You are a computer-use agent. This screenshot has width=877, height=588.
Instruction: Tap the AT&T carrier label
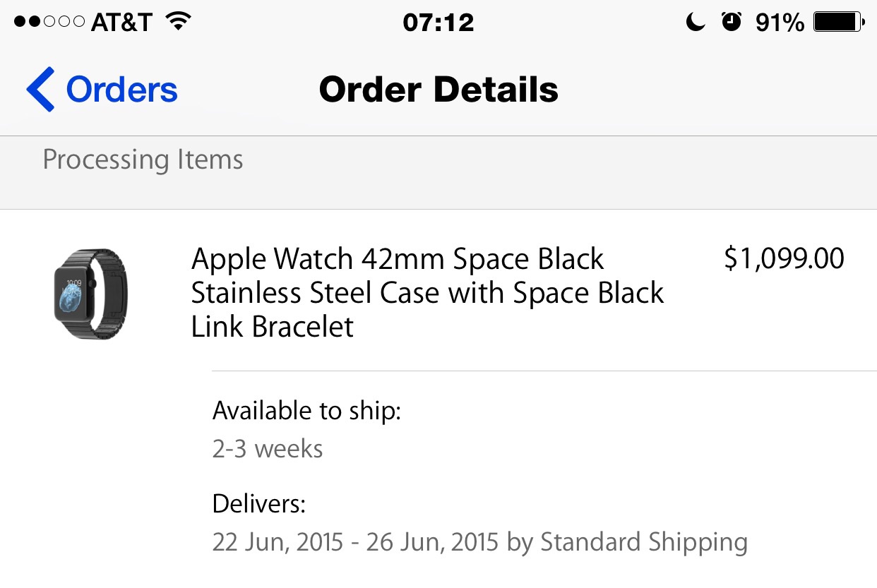tap(121, 23)
